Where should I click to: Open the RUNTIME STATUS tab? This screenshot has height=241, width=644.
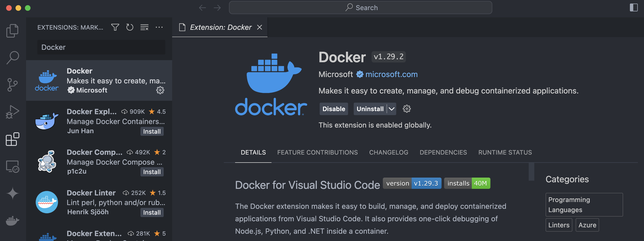[x=505, y=152]
